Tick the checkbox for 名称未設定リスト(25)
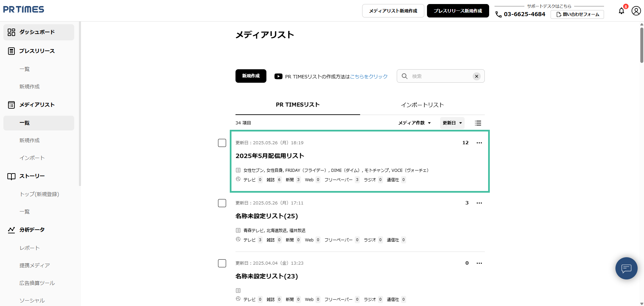644x306 pixels. [222, 203]
